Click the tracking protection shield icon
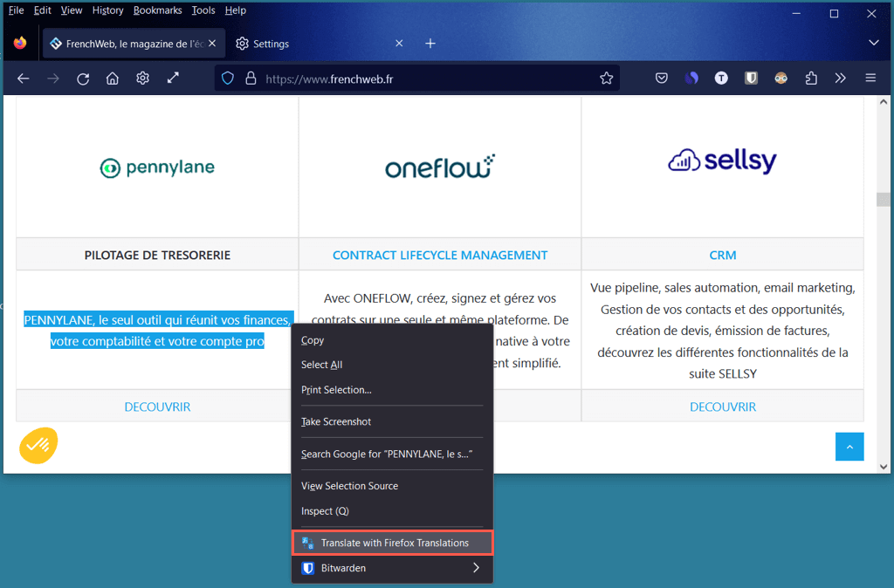The image size is (894, 588). [x=228, y=79]
